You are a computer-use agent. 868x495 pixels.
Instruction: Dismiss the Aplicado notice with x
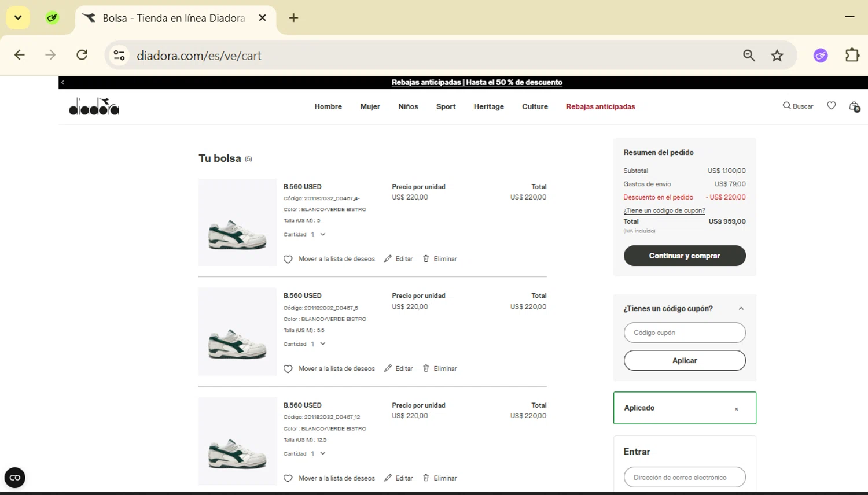[736, 409]
